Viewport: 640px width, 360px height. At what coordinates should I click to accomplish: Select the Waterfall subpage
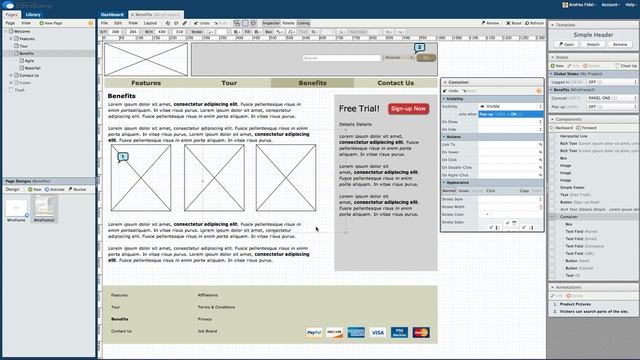tap(32, 68)
